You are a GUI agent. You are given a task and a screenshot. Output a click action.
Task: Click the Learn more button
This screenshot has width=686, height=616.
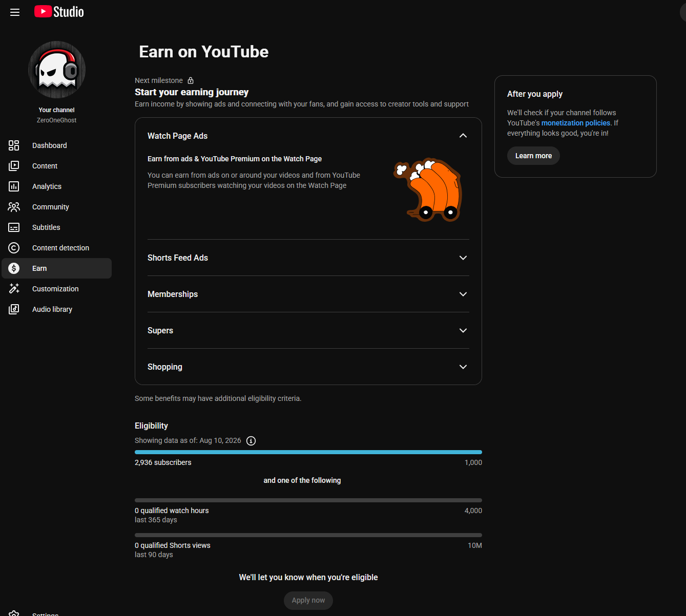[x=533, y=156]
